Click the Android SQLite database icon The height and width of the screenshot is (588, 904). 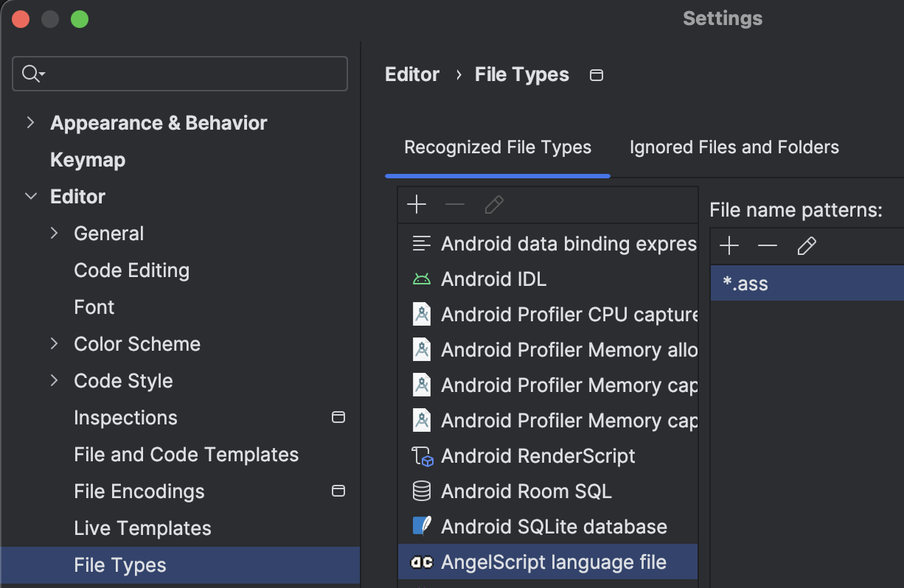click(421, 526)
